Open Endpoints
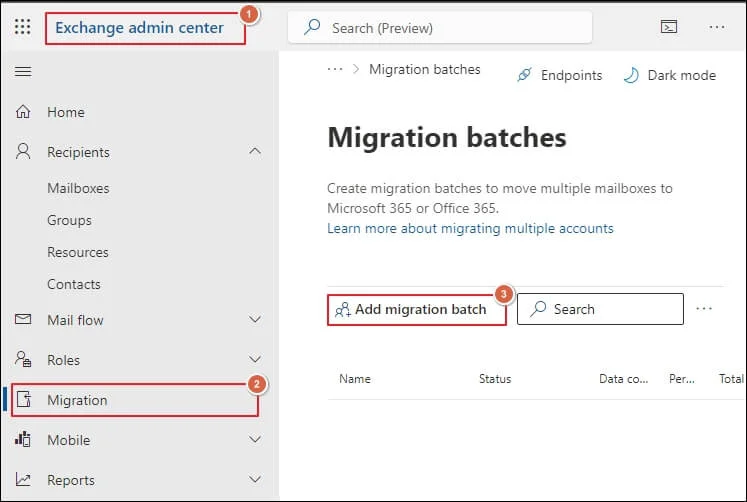 coord(571,75)
